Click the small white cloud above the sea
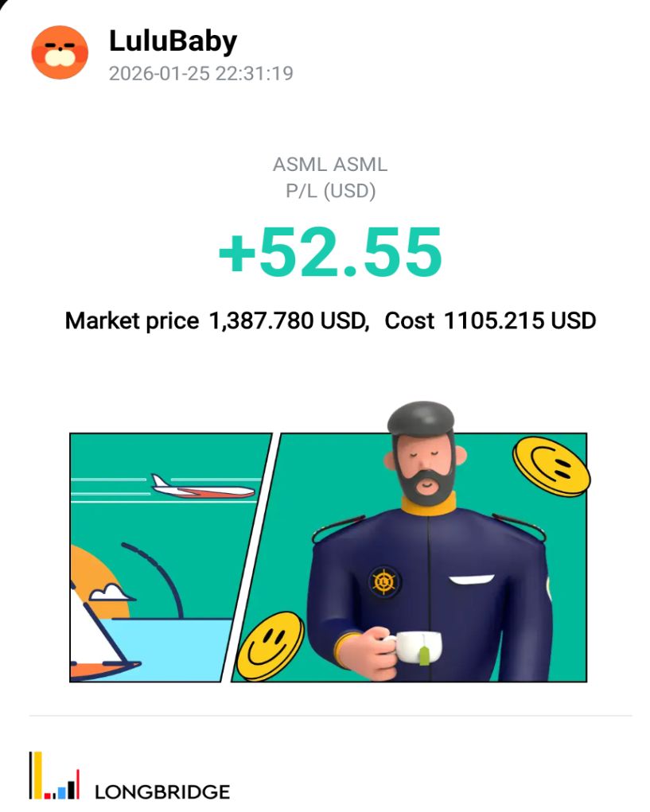The image size is (650, 812). (110, 592)
